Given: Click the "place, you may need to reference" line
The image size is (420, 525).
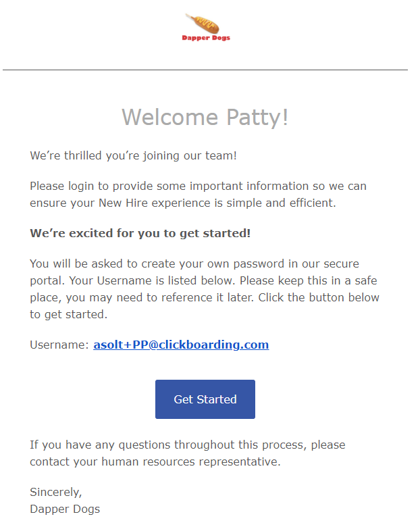Looking at the screenshot, I should point(205,297).
